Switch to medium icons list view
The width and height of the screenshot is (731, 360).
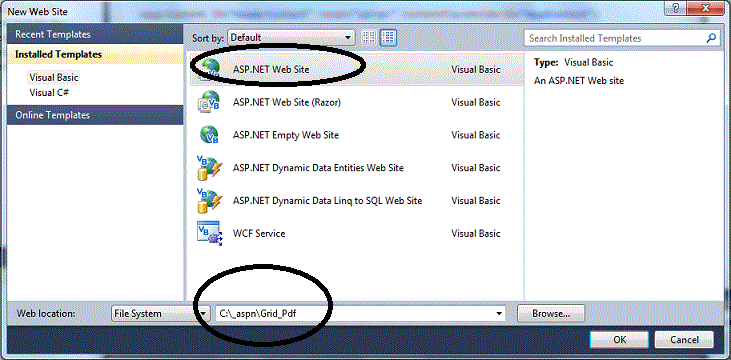pos(388,38)
